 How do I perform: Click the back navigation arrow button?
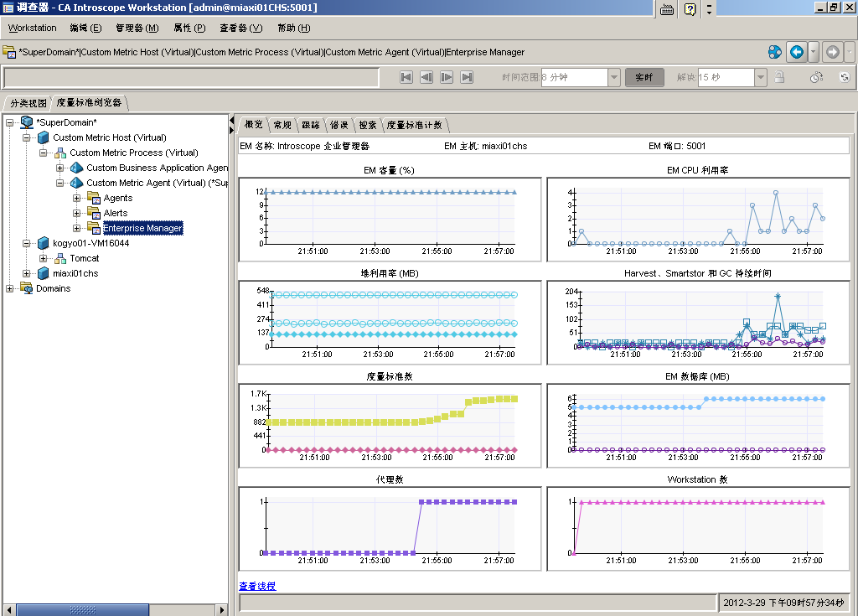[796, 52]
